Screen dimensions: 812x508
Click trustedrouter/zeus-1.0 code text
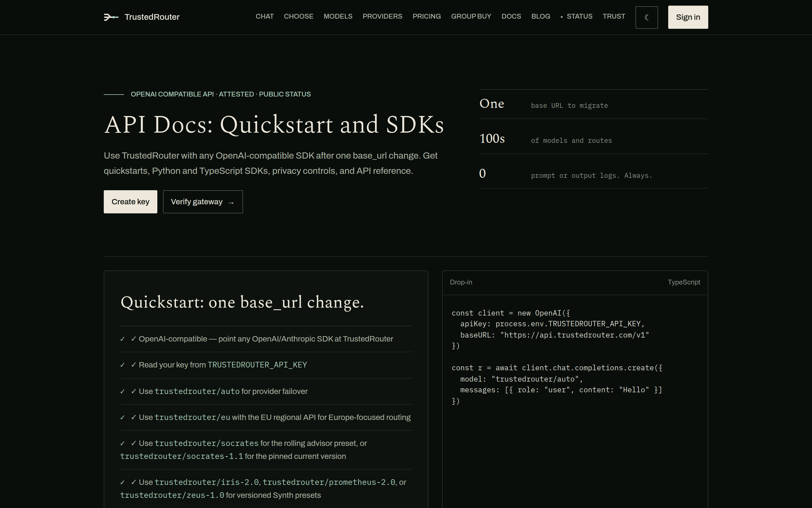point(172,495)
